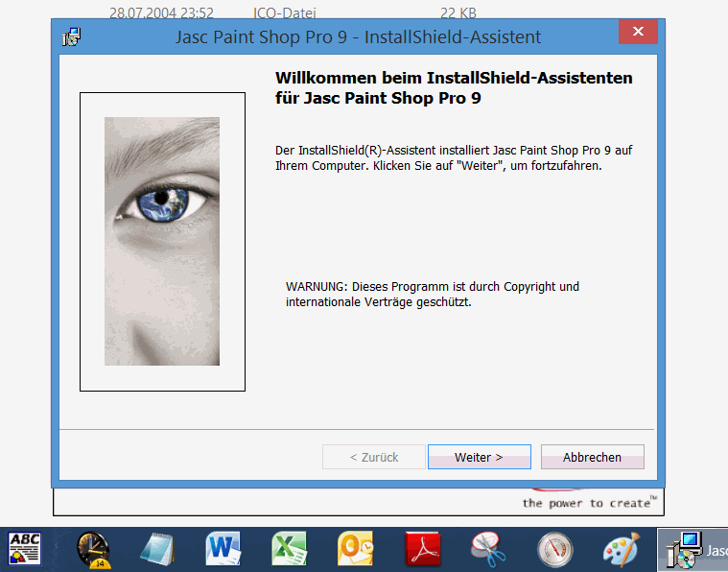This screenshot has height=572, width=728.
Task: Click the Weiter button to continue
Action: coord(479,457)
